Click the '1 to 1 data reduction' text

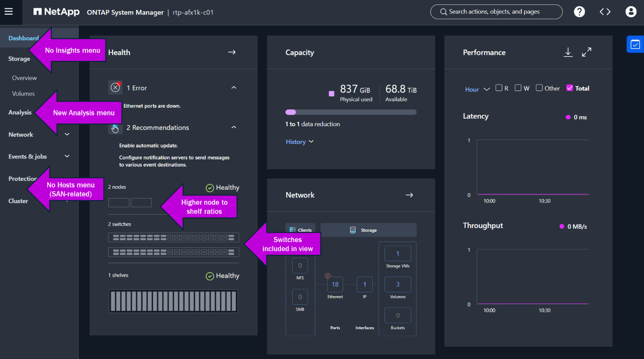click(x=312, y=124)
